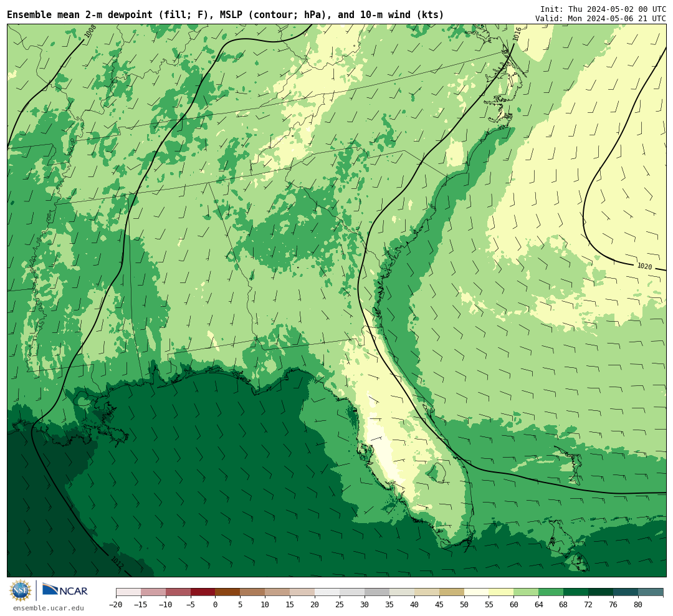Pick the -5 to 0 dark red swatch
This screenshot has height=616, width=673.
pos(203,592)
